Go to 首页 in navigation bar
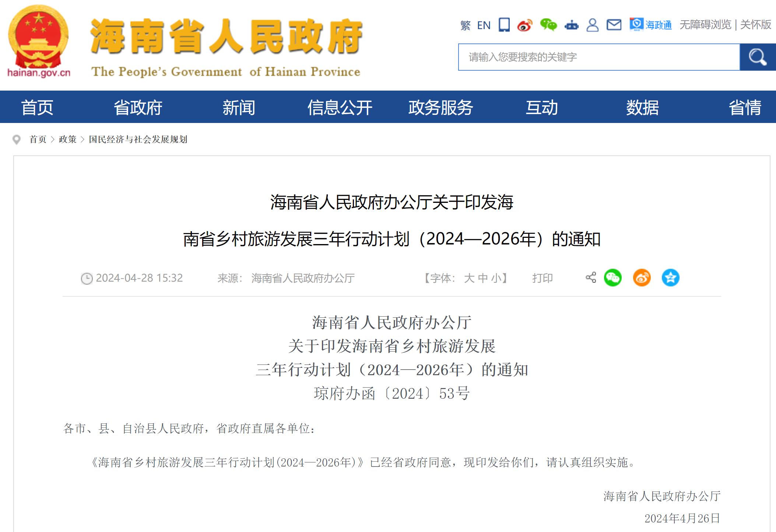Screen dimensions: 776x532 (38, 108)
